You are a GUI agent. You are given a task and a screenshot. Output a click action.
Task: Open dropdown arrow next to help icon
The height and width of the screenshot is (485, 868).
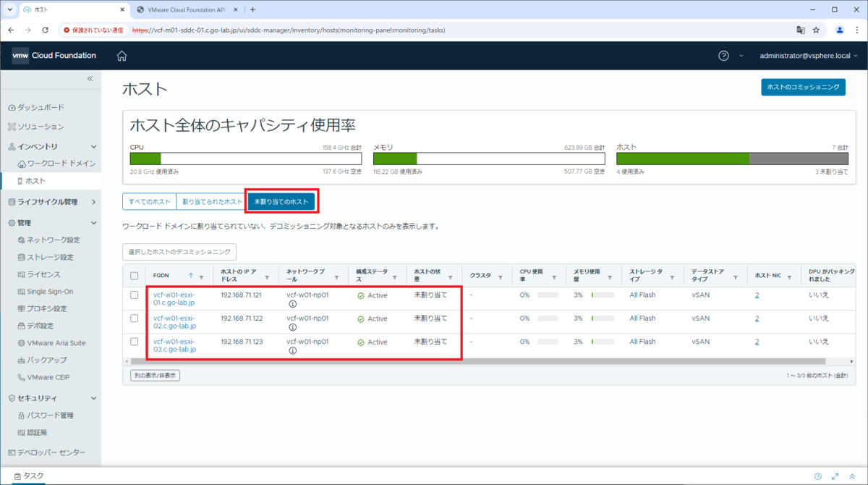(x=741, y=56)
